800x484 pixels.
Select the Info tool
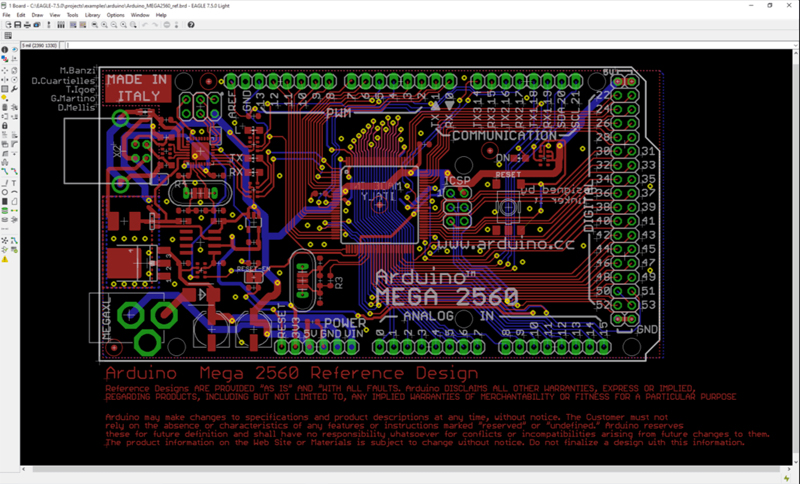(5, 49)
